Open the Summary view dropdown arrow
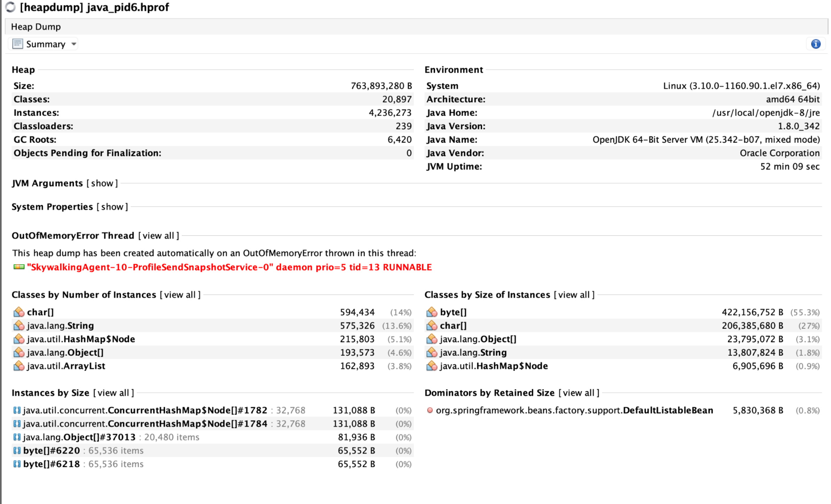This screenshot has height=504, width=831. point(74,44)
